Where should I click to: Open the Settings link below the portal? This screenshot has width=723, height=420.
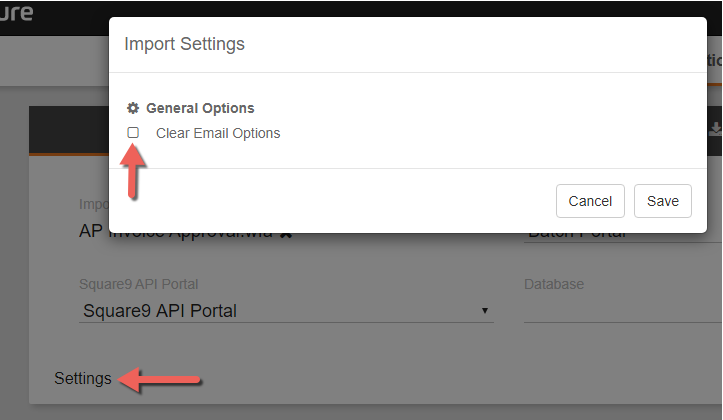coord(83,379)
